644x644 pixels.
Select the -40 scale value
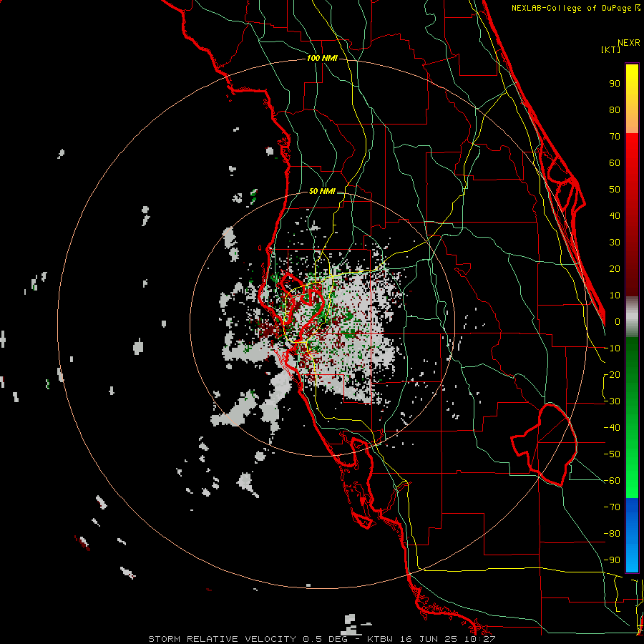[x=612, y=428]
